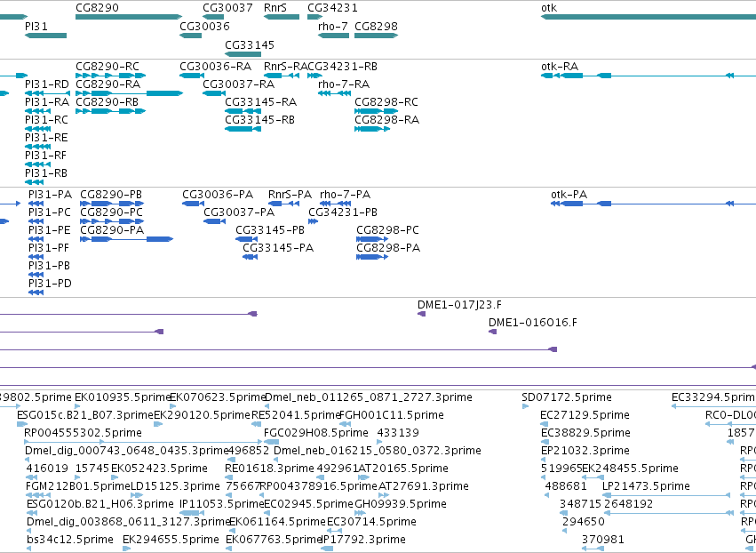Select EST FGC029H08.5prime

click(x=272, y=442)
